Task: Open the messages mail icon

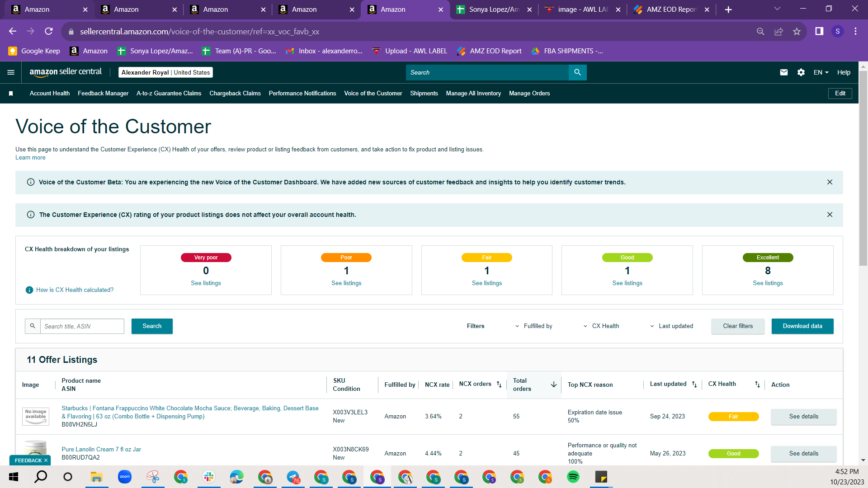Action: pos(784,72)
